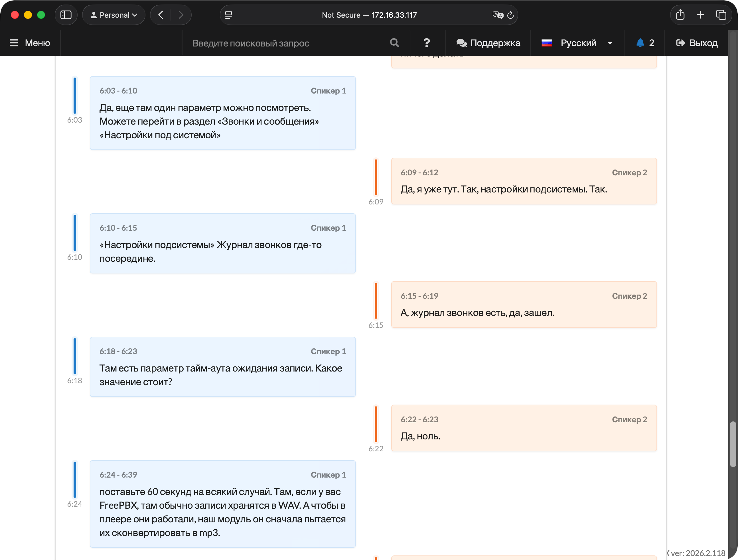Click message "Да, я уже тут"
This screenshot has width=738, height=560.
(x=524, y=181)
